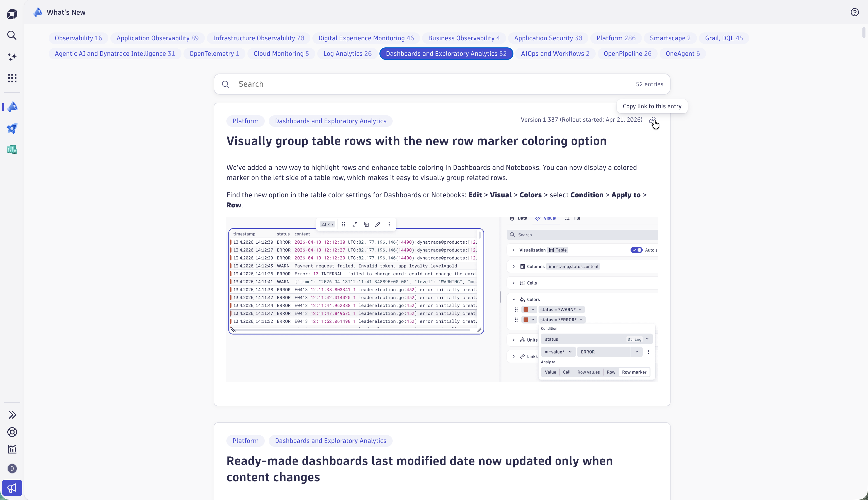Deselect Dashboards and Exploratory Analytics 52 chip
The width and height of the screenshot is (868, 500).
point(446,53)
